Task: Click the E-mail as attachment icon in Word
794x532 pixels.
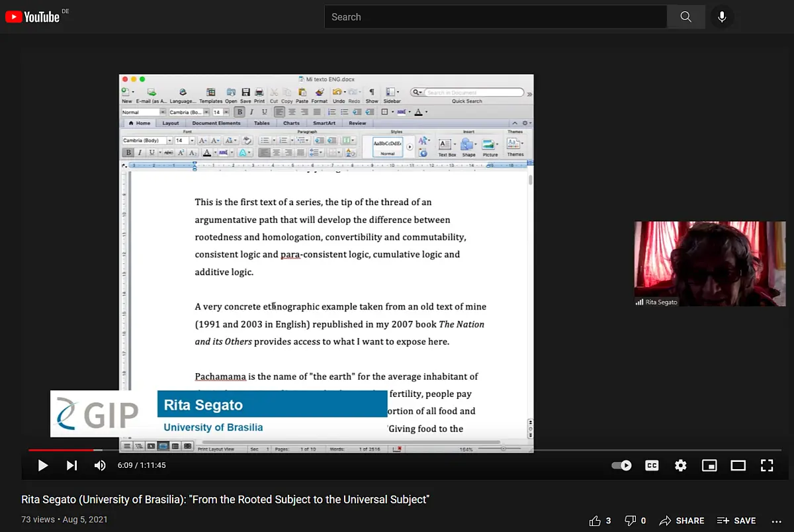Action: tap(152, 92)
